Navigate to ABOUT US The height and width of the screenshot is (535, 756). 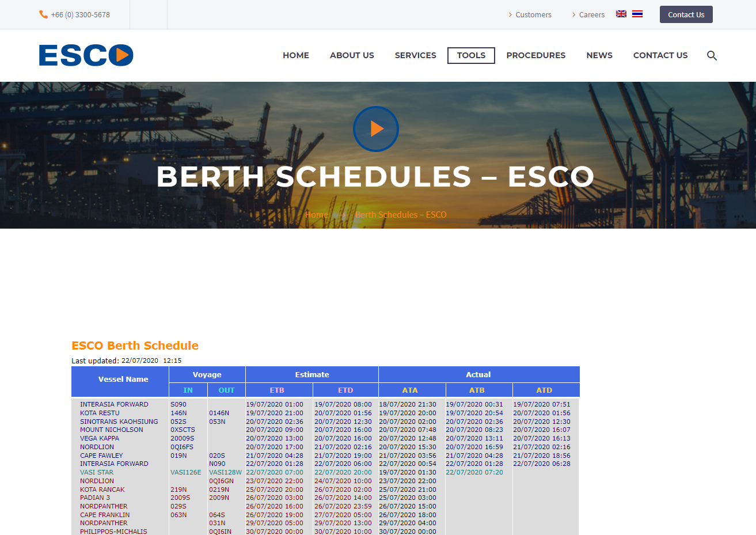(352, 55)
